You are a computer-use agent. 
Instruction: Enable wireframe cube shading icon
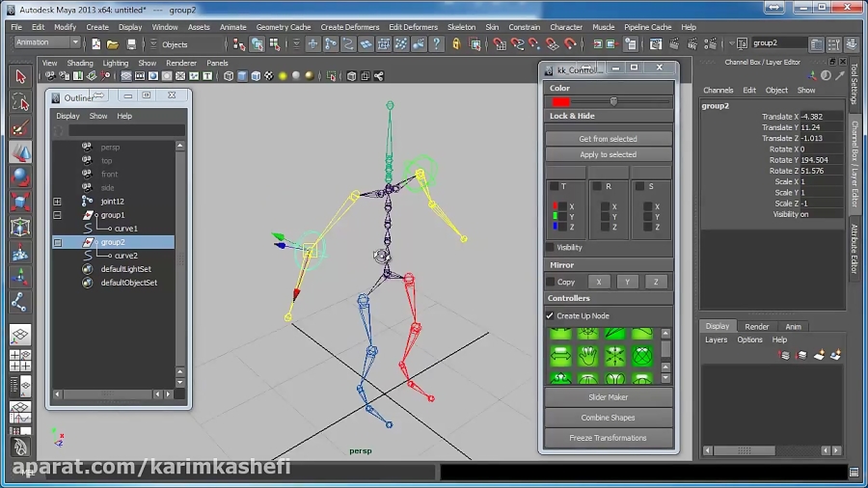[228, 76]
